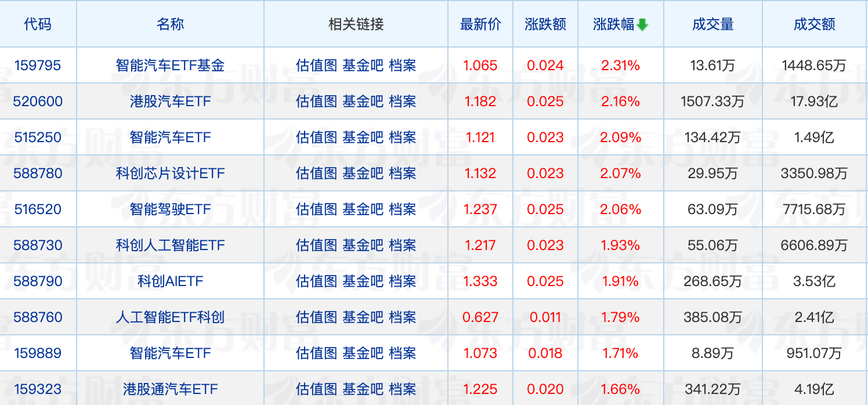Image resolution: width=868 pixels, height=405 pixels.
Task: Open fund code 159795
Action: point(38,66)
